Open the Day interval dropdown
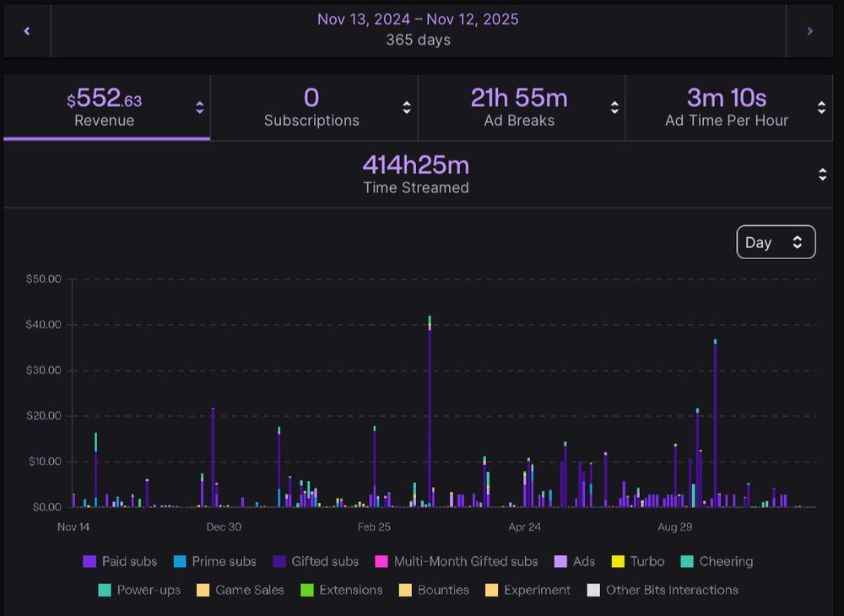 (776, 242)
